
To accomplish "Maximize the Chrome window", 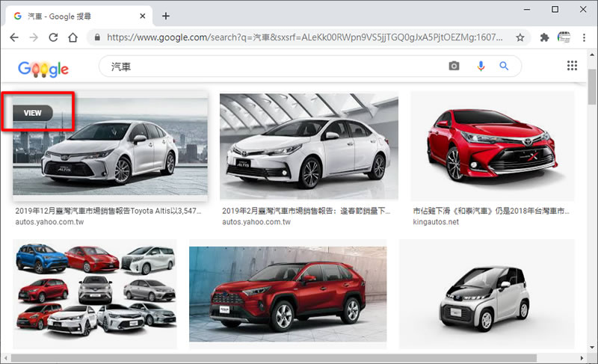I will pos(555,9).
